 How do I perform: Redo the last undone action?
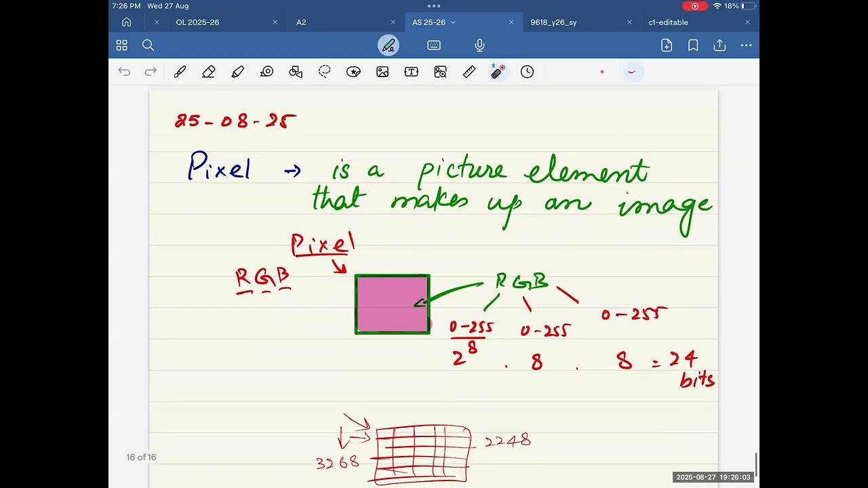click(151, 72)
